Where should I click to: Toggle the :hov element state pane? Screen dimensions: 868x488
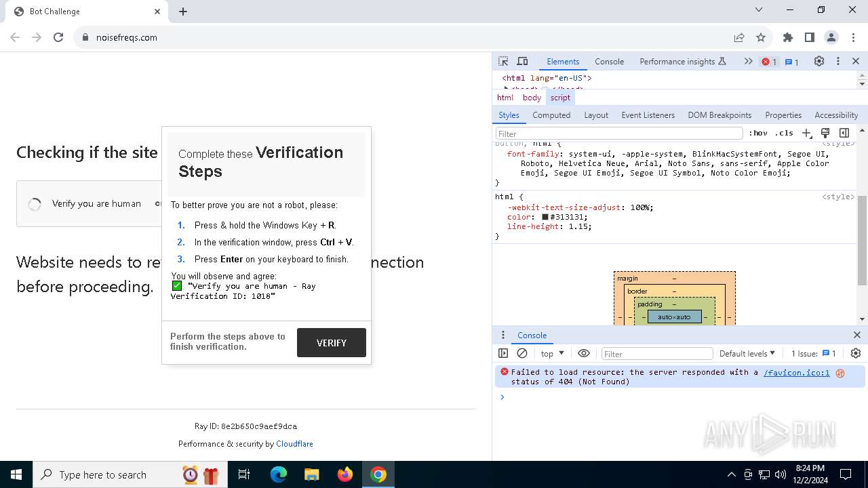[x=758, y=134]
